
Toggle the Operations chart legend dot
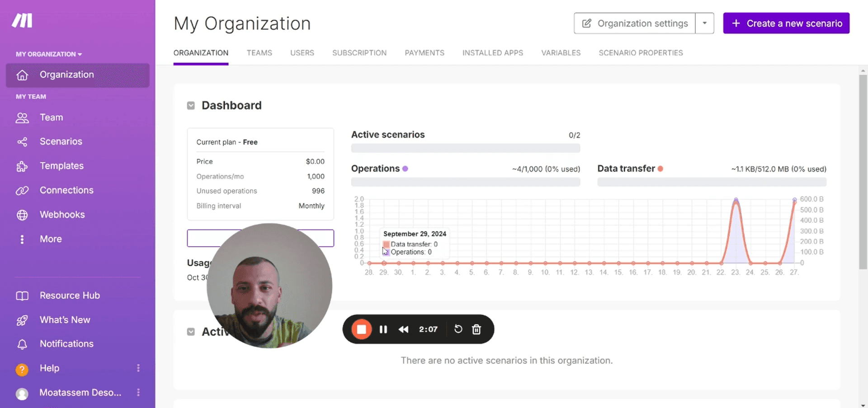pyautogui.click(x=405, y=169)
